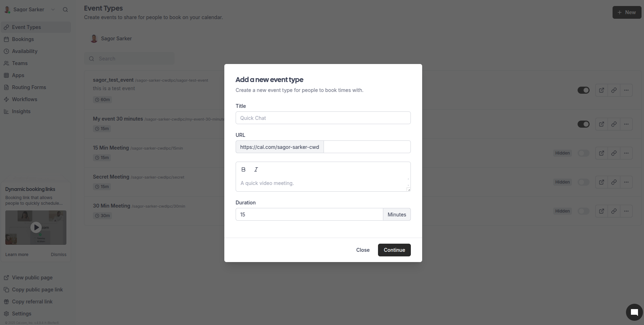Select the Italic formatting icon
The height and width of the screenshot is (325, 644).
(x=256, y=169)
